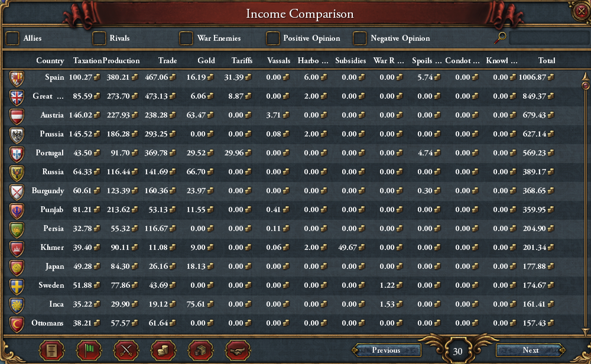Click the country search input field
This screenshot has width=591, height=364.
click(548, 38)
